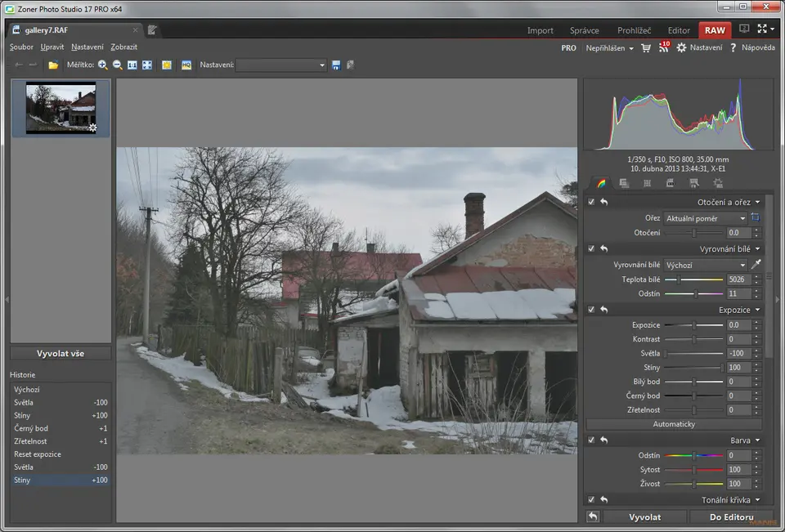Open the Soubor menu

coord(22,47)
